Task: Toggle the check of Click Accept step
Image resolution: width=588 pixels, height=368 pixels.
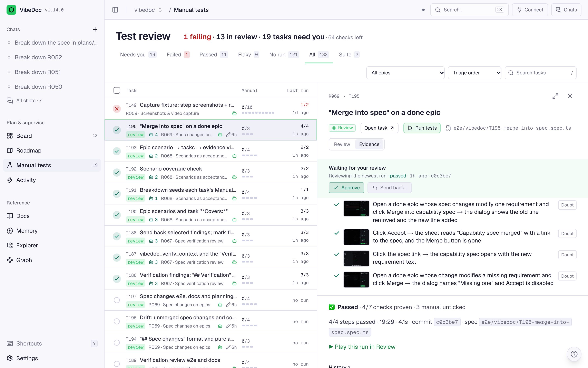Action: (337, 233)
